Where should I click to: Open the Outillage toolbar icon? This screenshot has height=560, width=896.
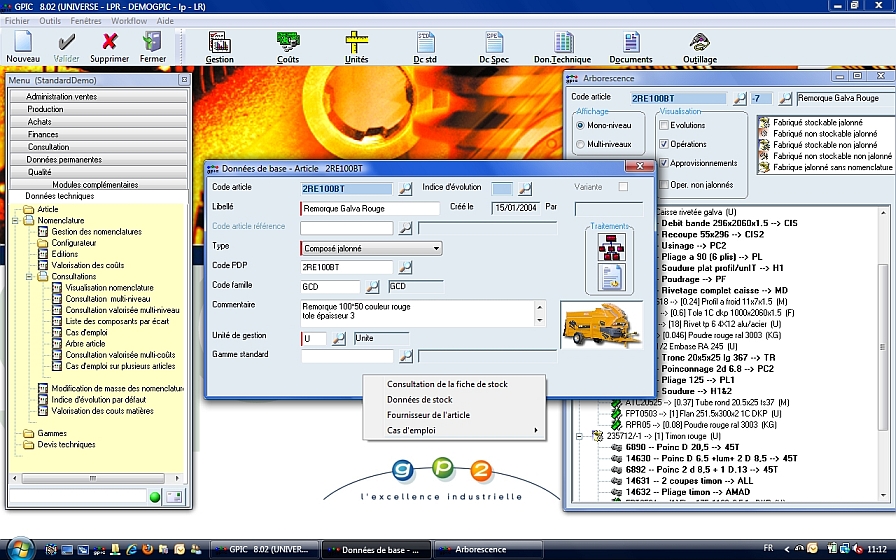click(x=700, y=42)
